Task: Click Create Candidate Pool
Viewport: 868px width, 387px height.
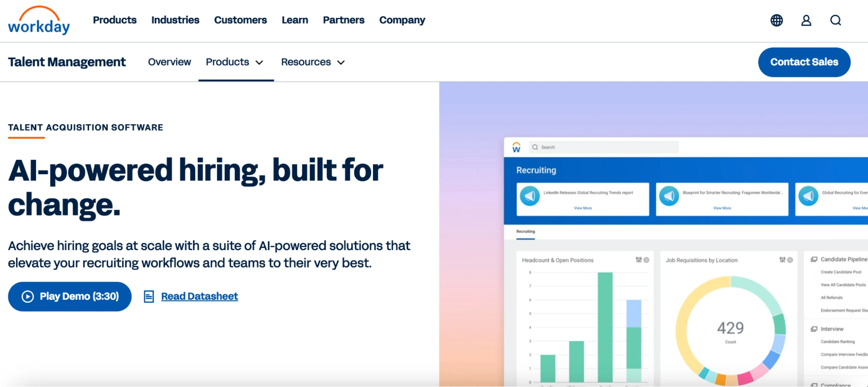Action: click(x=841, y=272)
